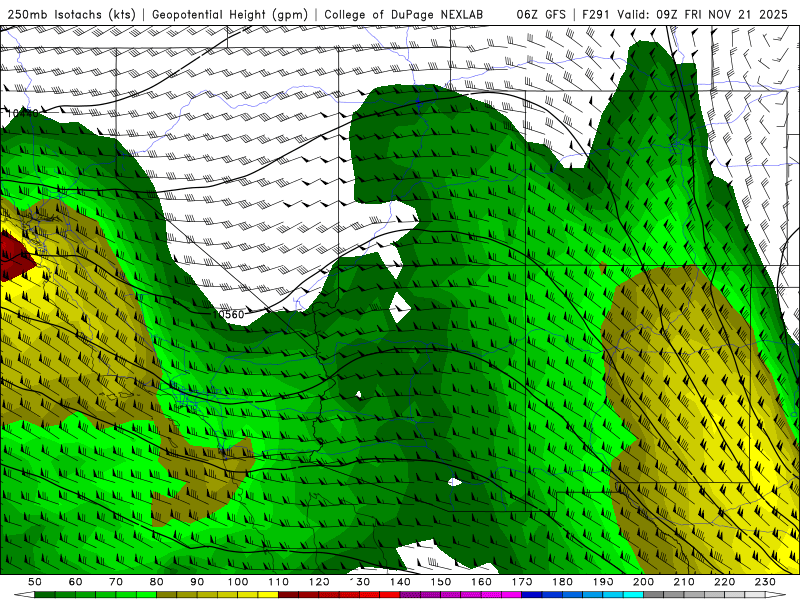
Task: Click 'Valid: 09Z FRI NOV 21 2025' text
Action: coord(702,15)
